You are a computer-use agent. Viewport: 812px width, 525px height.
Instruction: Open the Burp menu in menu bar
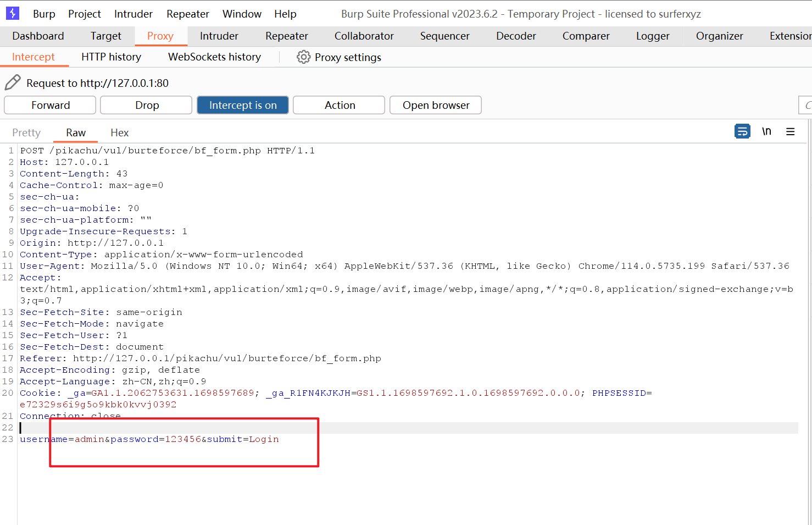pos(44,14)
